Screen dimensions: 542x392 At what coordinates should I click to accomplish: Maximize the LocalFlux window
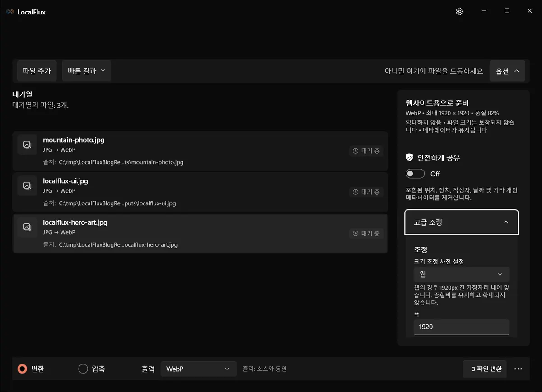pyautogui.click(x=507, y=11)
